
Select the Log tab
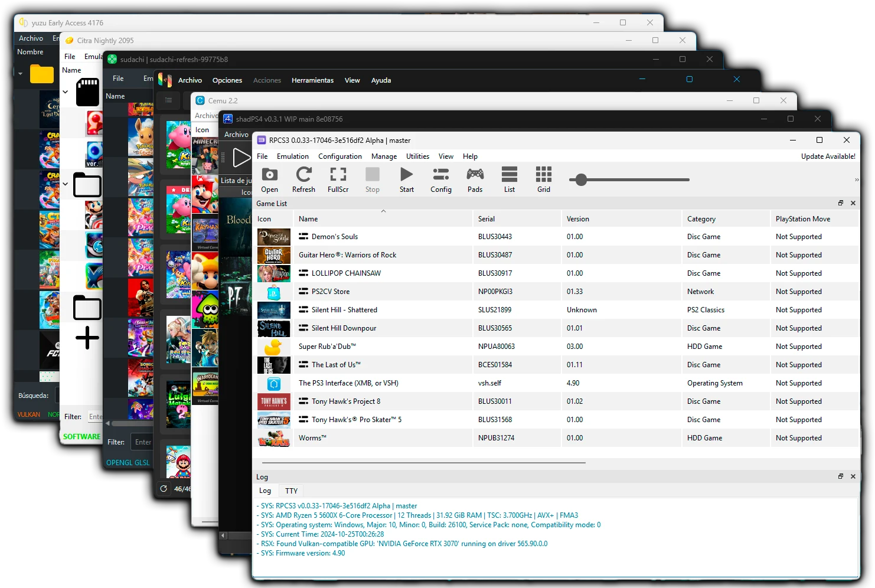click(x=265, y=491)
